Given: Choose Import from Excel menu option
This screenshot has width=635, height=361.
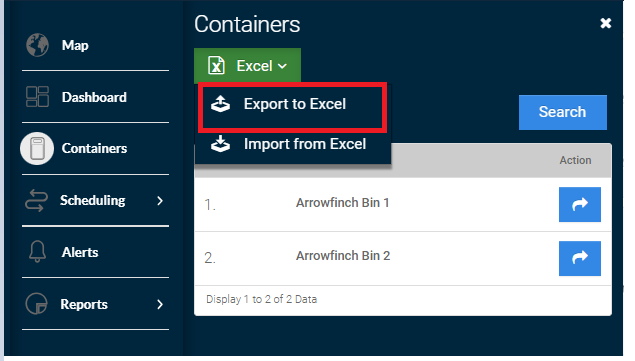Looking at the screenshot, I should coord(292,144).
